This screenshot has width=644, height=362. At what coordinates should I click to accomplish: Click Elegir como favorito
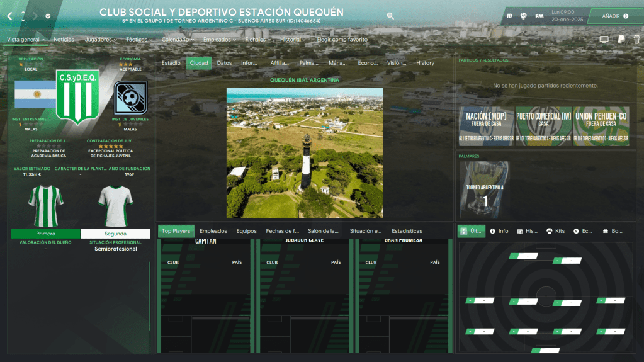342,39
